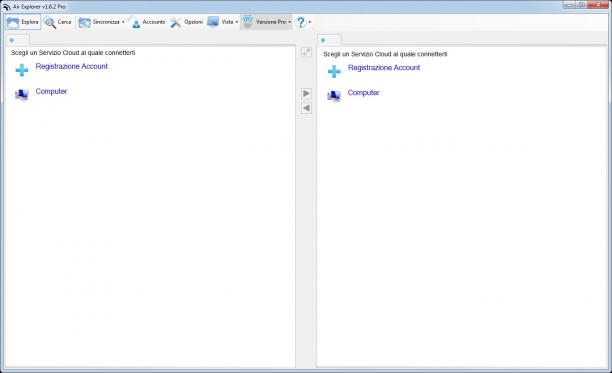Minimize the Air Explorer window
Screen dimensions: 612x373
569,5
